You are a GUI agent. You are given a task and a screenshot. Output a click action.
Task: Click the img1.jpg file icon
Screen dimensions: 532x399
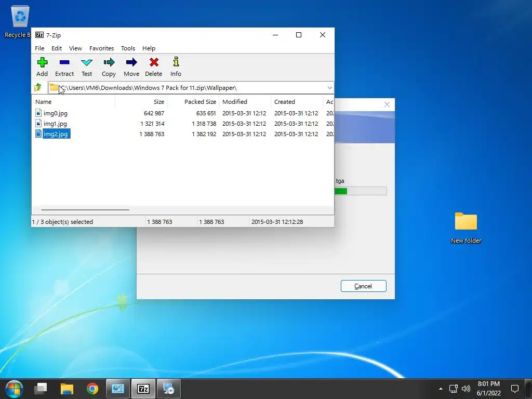[x=38, y=124]
